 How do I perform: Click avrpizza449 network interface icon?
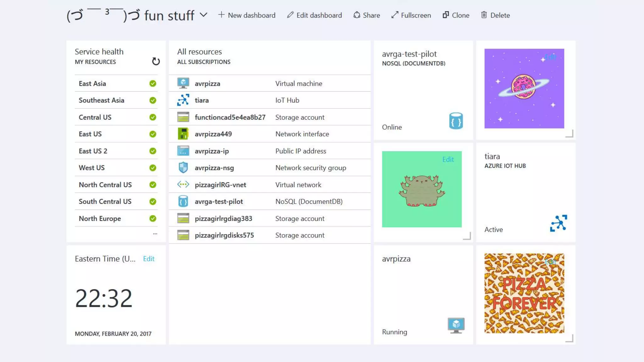[183, 134]
